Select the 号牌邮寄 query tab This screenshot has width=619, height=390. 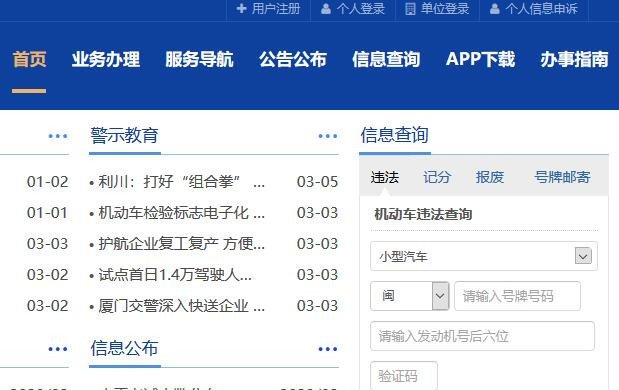click(x=562, y=177)
